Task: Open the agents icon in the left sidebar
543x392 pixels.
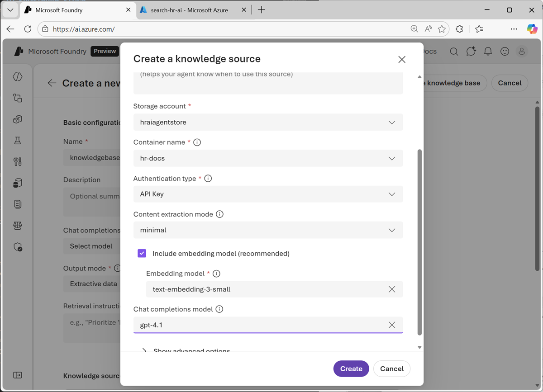Action: click(17, 98)
